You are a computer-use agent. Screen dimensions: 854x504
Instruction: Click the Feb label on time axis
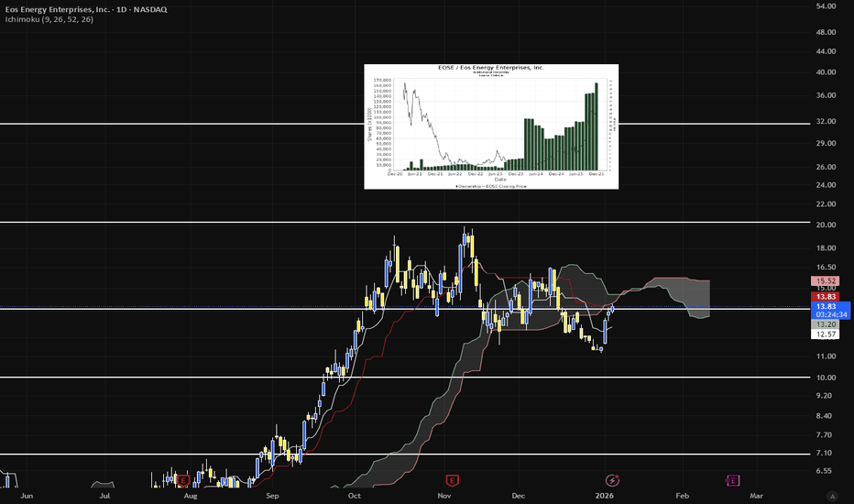tap(683, 496)
